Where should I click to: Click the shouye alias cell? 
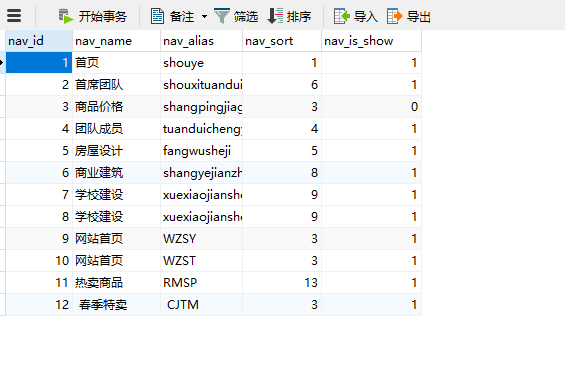coord(201,63)
